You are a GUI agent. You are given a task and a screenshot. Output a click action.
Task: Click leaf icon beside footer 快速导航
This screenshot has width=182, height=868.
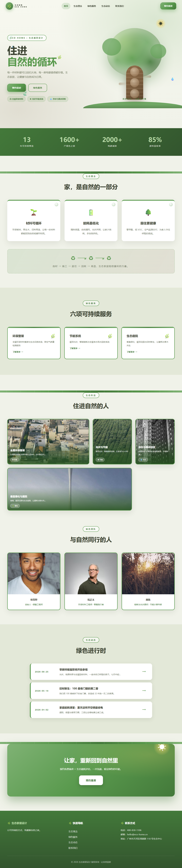tap(70, 823)
